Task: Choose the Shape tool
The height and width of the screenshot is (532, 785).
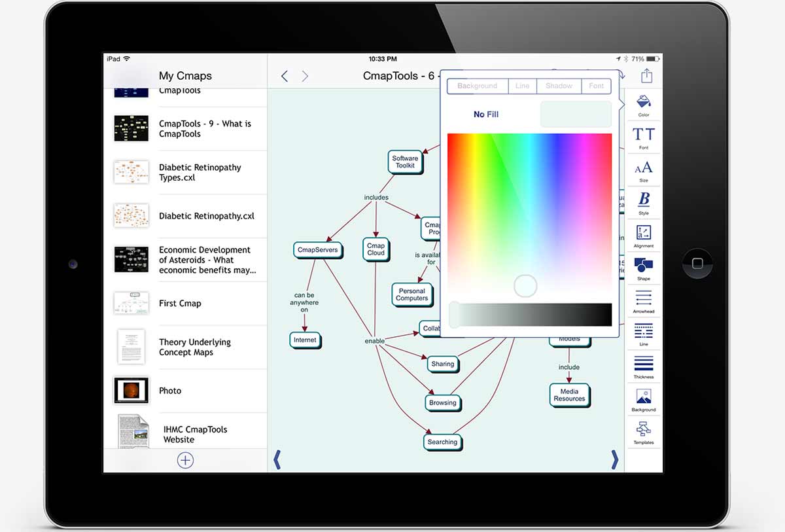Action: click(x=644, y=268)
